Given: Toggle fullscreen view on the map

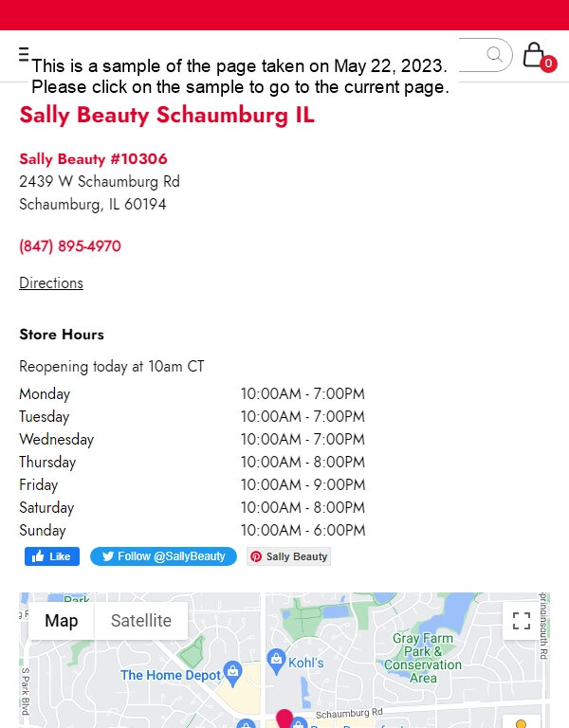Looking at the screenshot, I should (x=522, y=621).
